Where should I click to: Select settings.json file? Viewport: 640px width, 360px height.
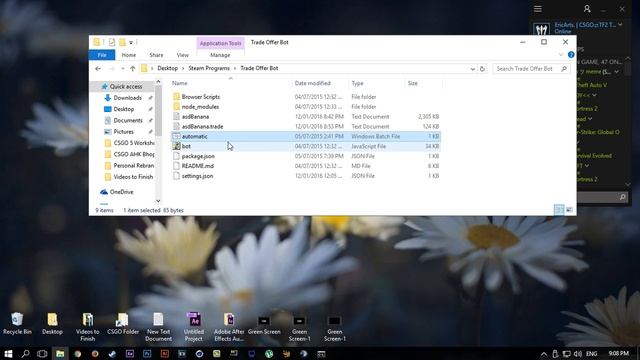197,176
